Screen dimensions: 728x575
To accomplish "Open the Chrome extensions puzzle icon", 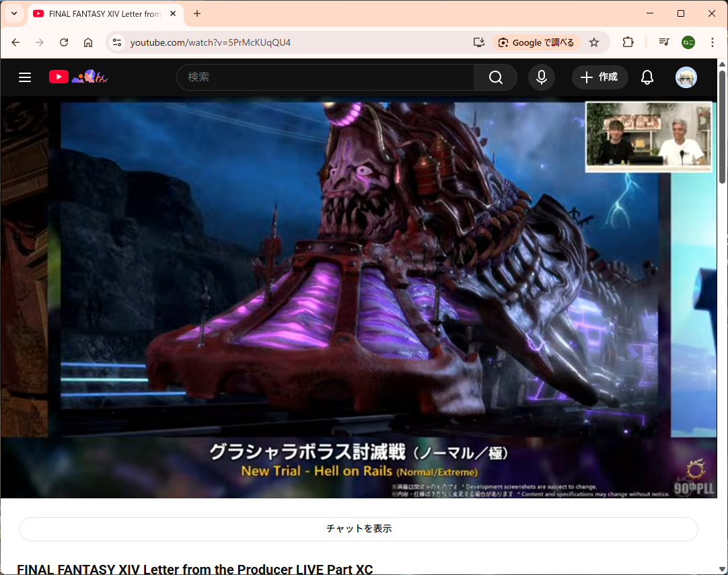I will (x=628, y=42).
